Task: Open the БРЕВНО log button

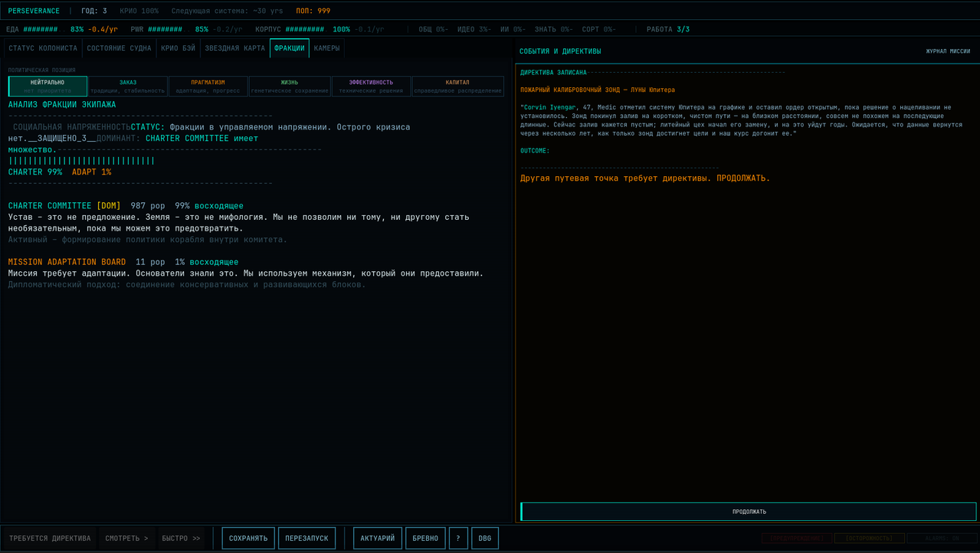Action: tap(425, 538)
